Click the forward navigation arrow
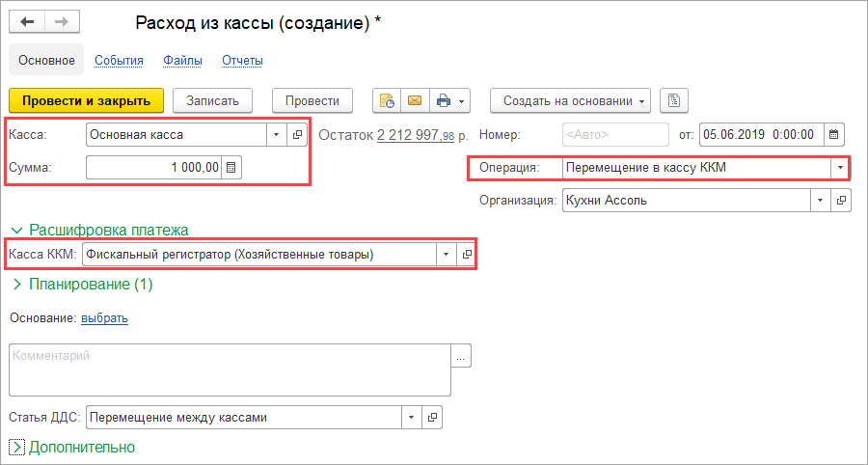 (61, 22)
